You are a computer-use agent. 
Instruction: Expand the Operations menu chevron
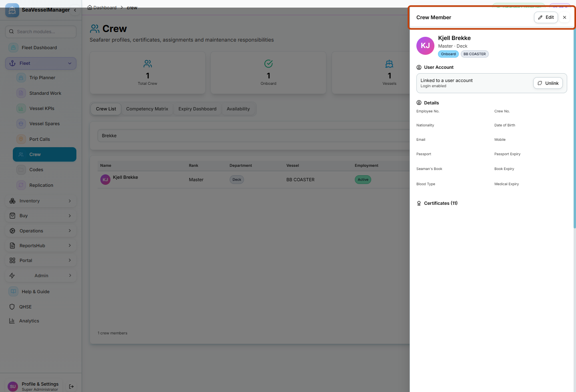point(70,231)
